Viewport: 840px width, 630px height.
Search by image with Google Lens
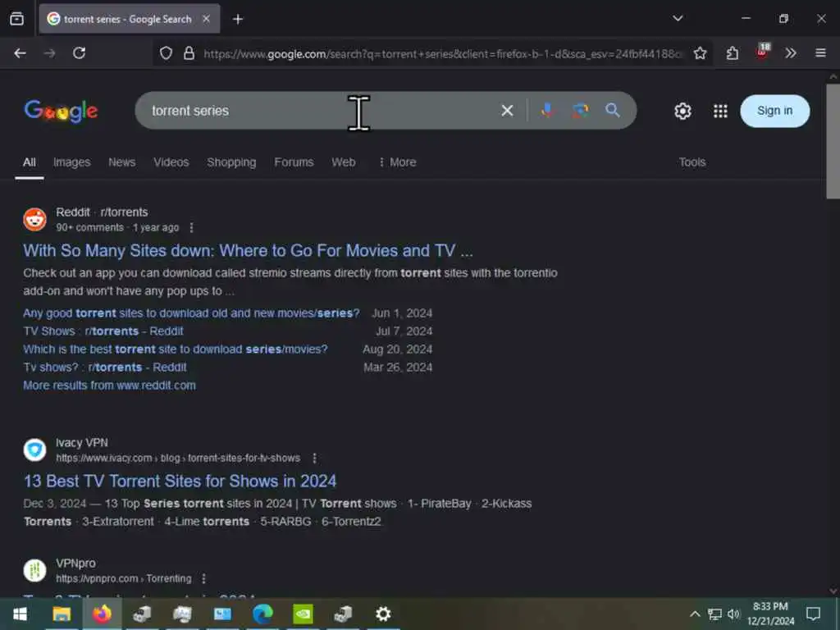pyautogui.click(x=580, y=111)
